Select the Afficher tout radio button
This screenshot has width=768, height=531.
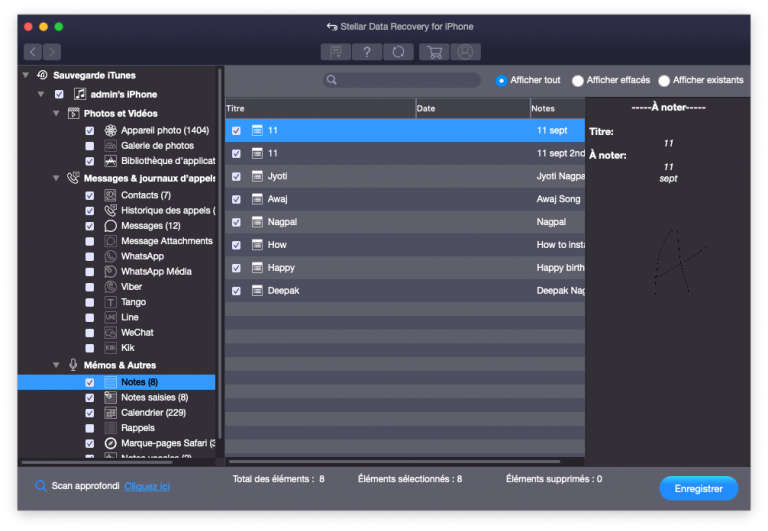click(x=501, y=80)
